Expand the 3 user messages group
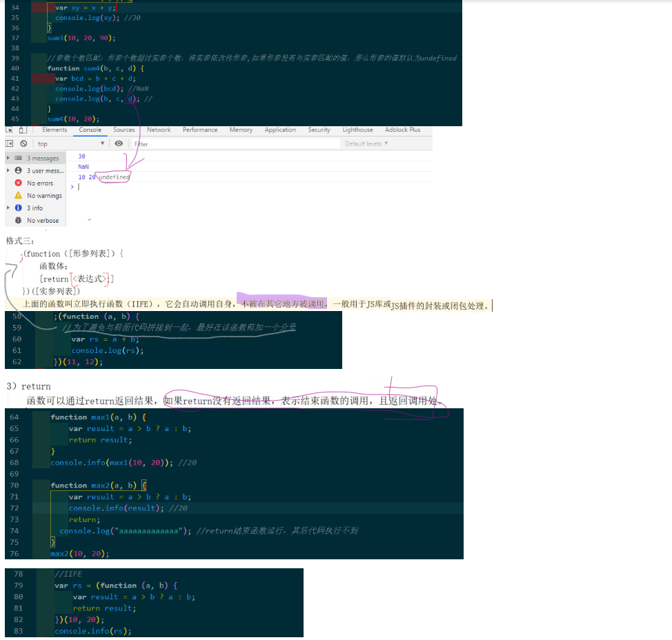 [8, 170]
